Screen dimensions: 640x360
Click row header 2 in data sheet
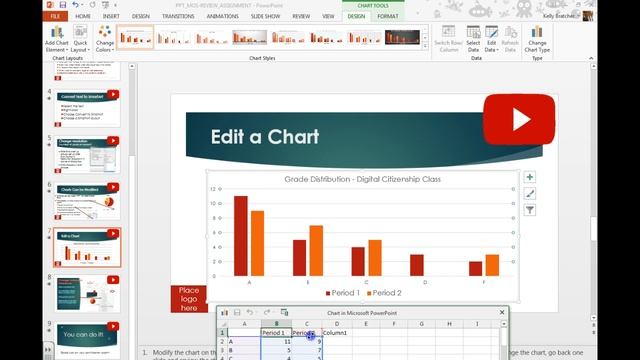(222, 341)
